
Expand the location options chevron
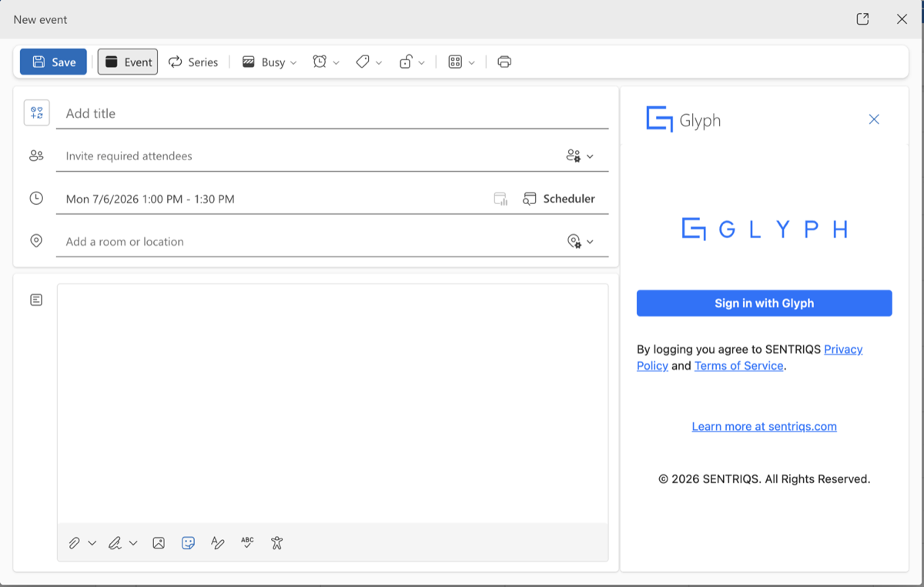click(x=590, y=242)
